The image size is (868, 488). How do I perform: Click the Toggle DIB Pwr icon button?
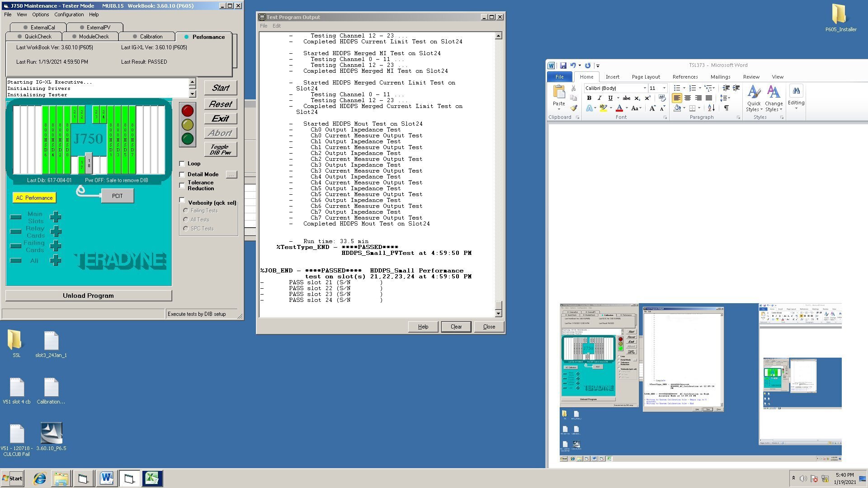tap(220, 149)
